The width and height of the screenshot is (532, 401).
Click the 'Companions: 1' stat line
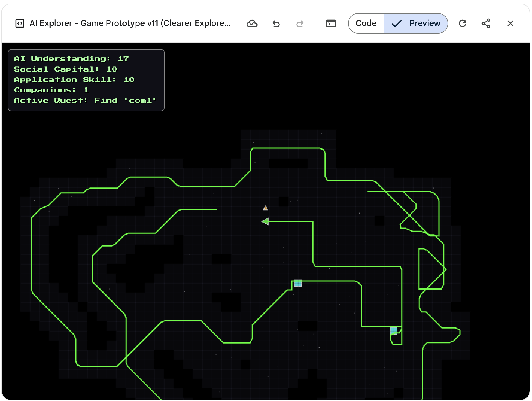click(x=51, y=90)
